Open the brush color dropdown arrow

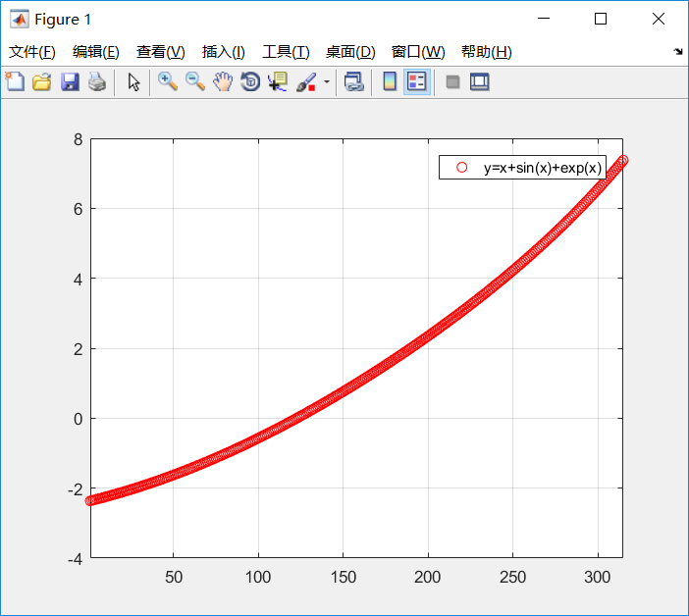point(327,81)
